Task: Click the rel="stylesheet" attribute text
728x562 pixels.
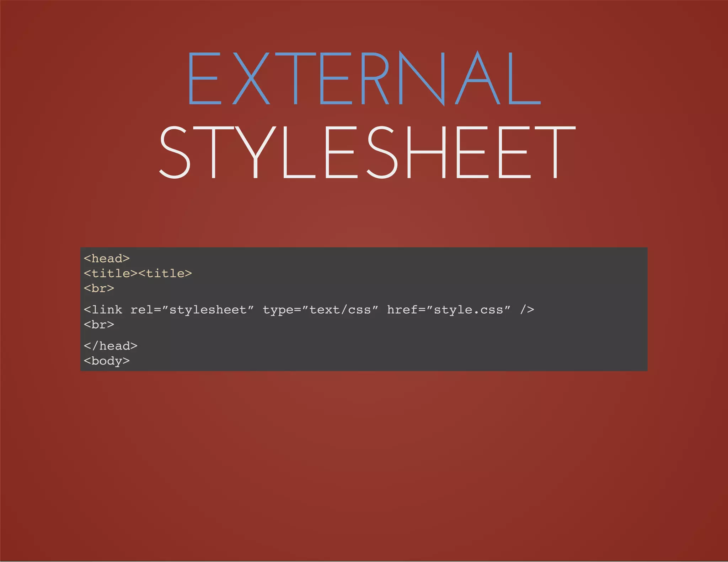Action: [x=192, y=310]
